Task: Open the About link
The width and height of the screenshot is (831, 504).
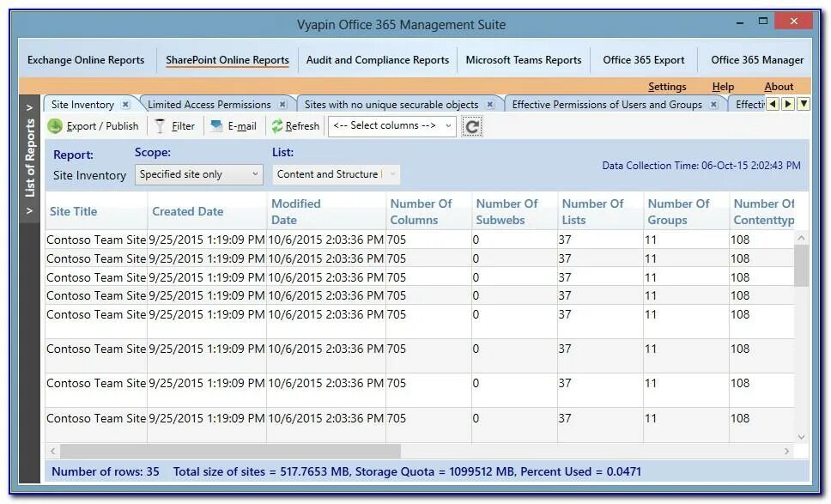Action: click(779, 87)
